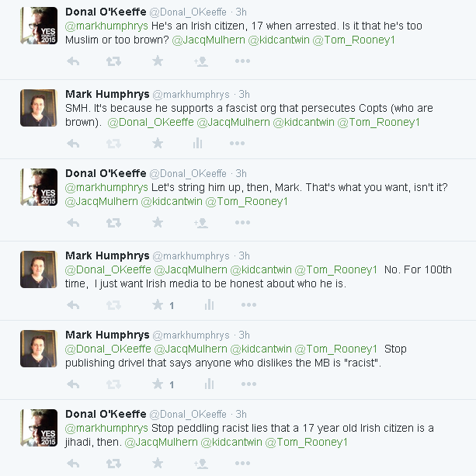Reply to the "Stop peddling racist lies" tweet

click(x=73, y=464)
